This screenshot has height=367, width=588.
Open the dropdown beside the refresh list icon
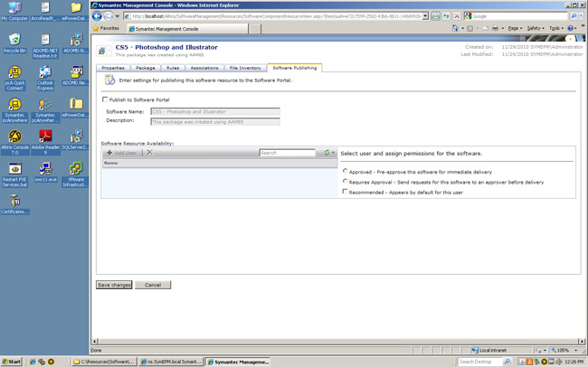pyautogui.click(x=333, y=153)
